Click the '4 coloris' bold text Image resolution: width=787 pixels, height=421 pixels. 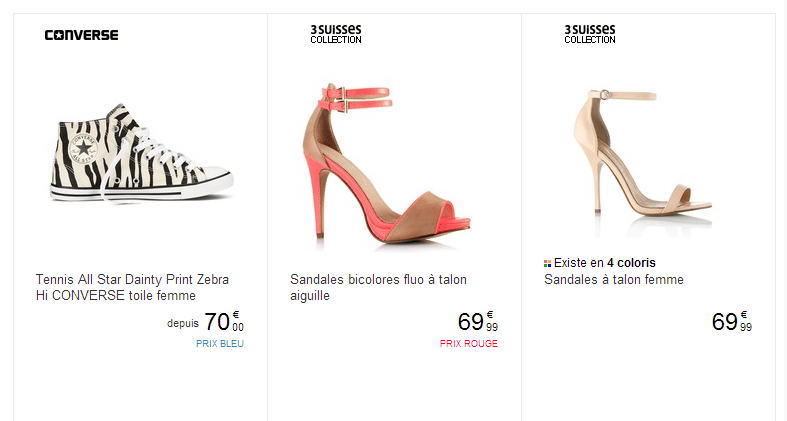[631, 263]
